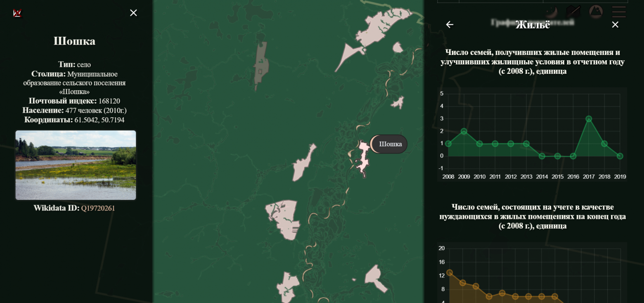The image size is (644, 303).
Task: Close the Жильё statistics panel
Action: [615, 25]
